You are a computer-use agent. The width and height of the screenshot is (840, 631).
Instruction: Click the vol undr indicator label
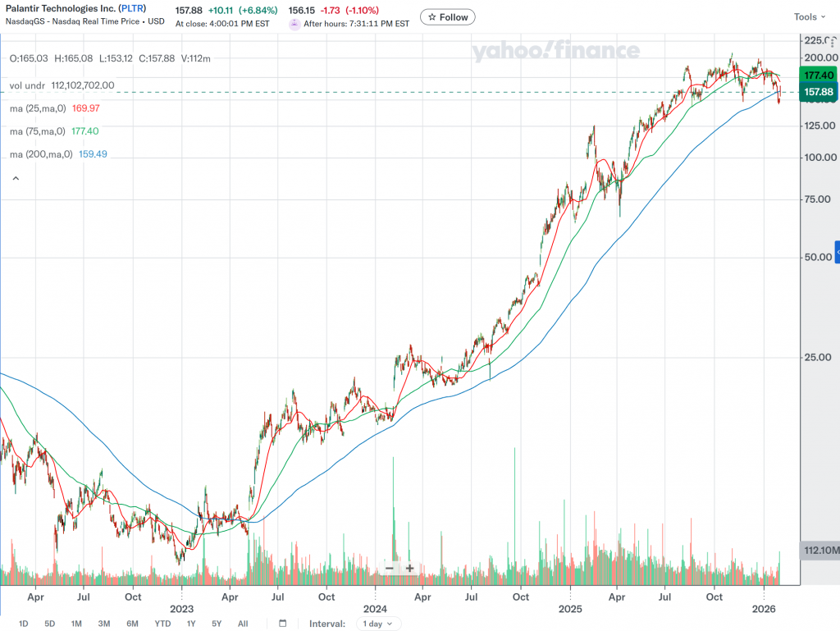pyautogui.click(x=28, y=85)
